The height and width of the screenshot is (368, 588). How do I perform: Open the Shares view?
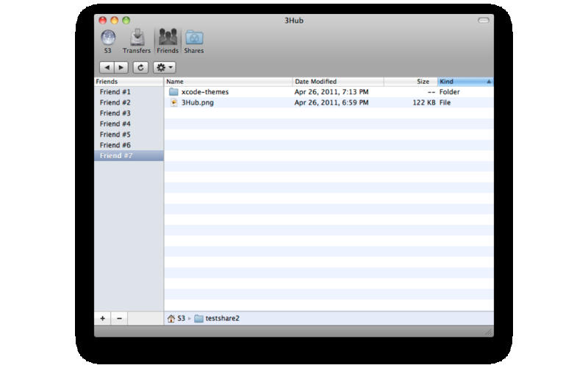tap(194, 38)
